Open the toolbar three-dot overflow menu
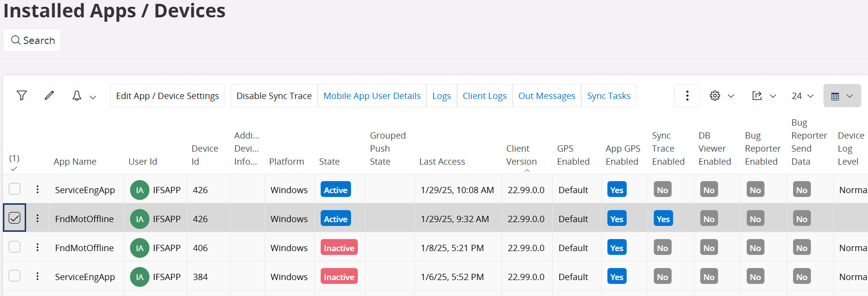 pos(687,96)
